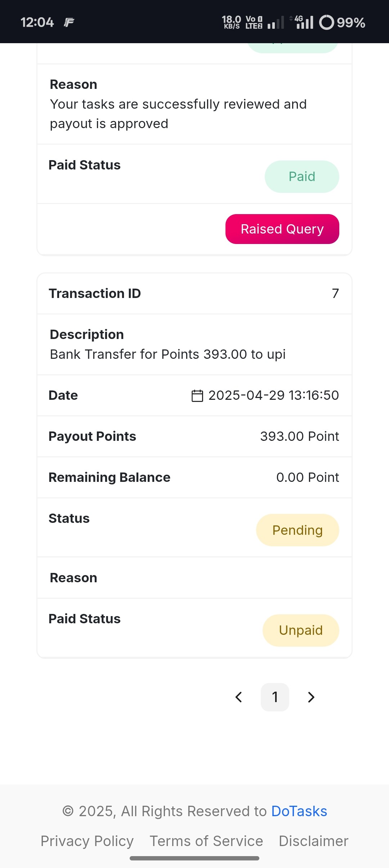Go to next page with right chevron
389x868 pixels.
[311, 697]
